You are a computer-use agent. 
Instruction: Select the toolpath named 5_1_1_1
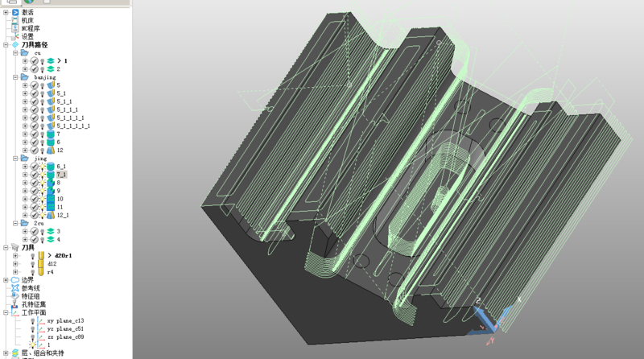pyautogui.click(x=67, y=109)
